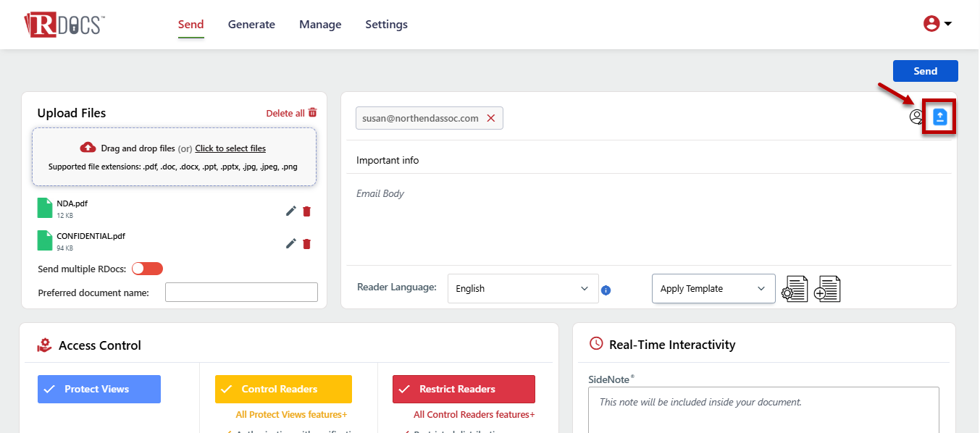Delete the CONFIDENTIAL.pdf file using trash icon
The image size is (980, 433).
pos(306,243)
